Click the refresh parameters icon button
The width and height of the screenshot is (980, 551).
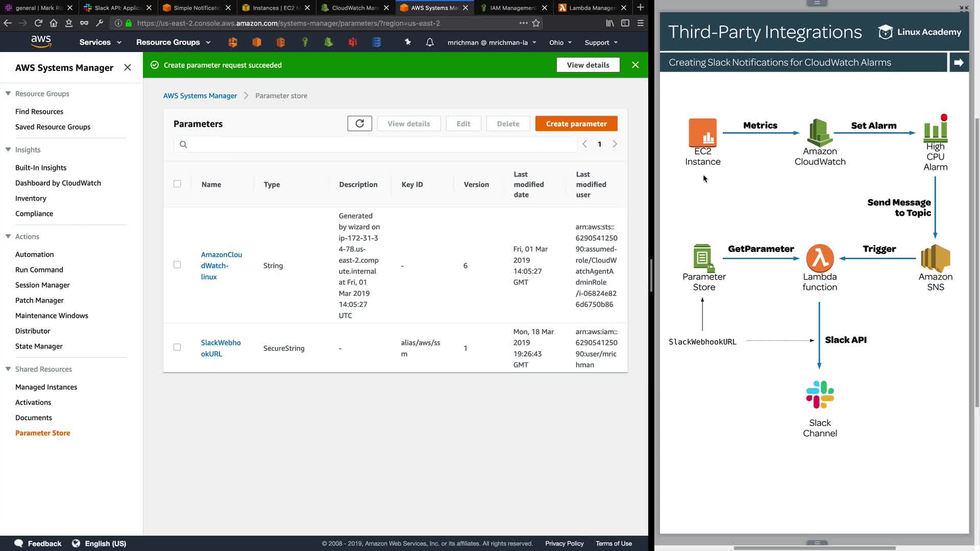point(359,123)
